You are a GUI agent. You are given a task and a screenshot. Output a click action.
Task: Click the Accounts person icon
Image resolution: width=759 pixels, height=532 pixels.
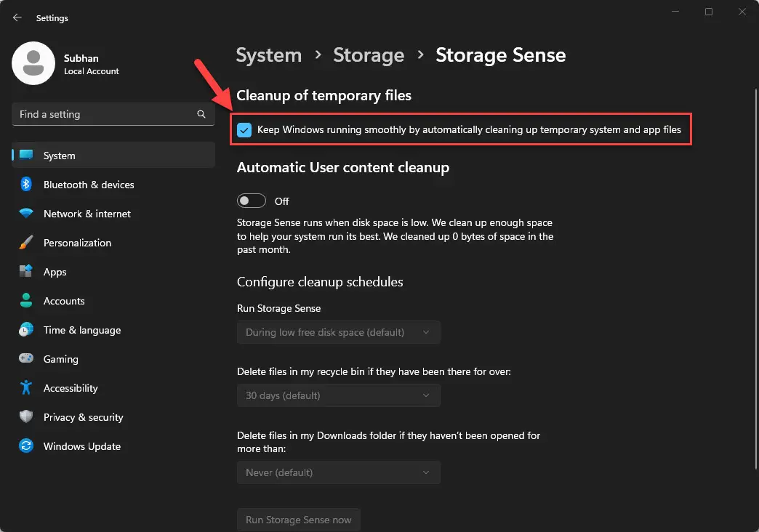[x=26, y=300]
